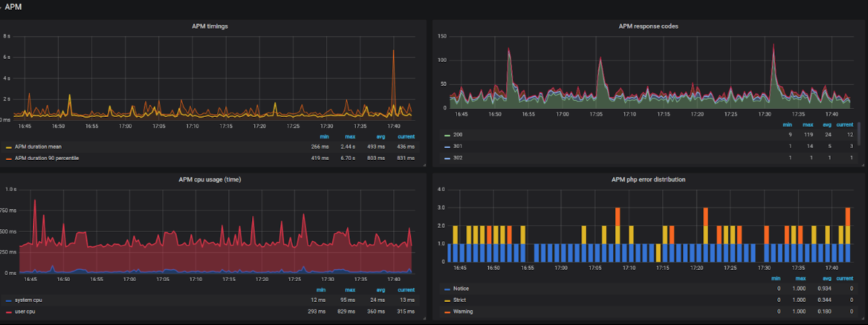Click the green color line for 200

click(447, 135)
